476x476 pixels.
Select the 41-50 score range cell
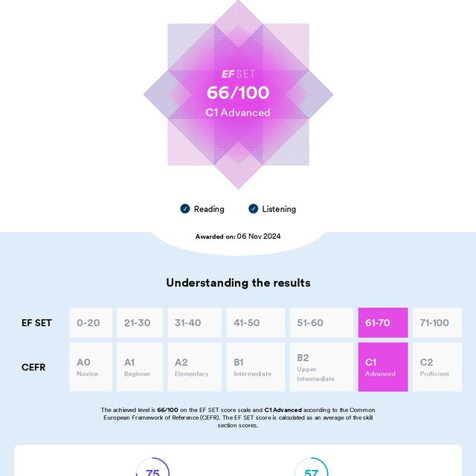(255, 323)
